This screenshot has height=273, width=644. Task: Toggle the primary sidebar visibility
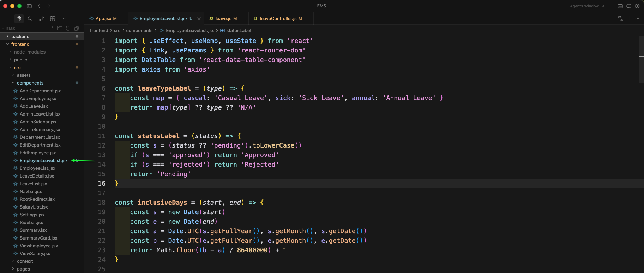(x=29, y=6)
